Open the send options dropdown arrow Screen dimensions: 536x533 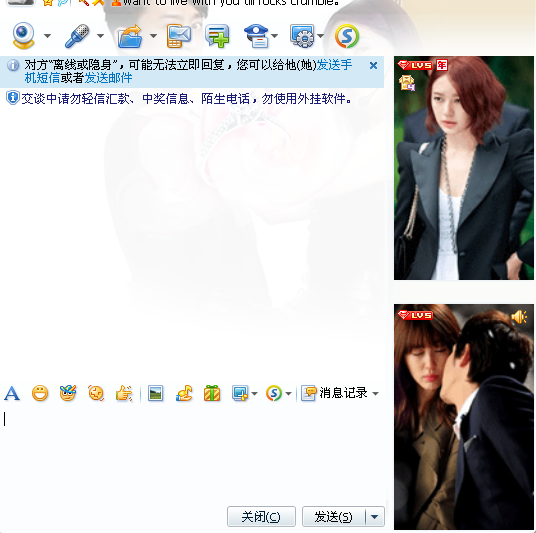click(x=375, y=517)
